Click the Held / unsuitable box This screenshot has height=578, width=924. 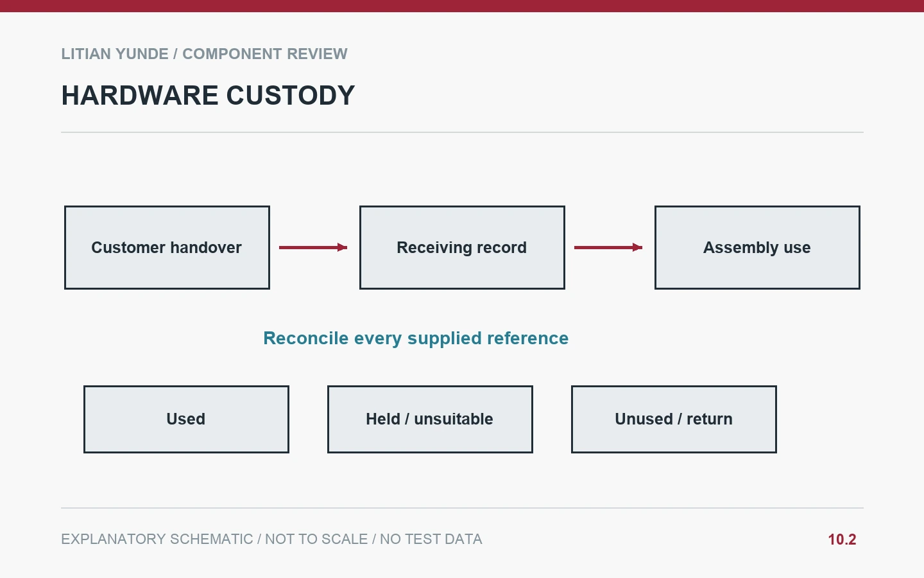pyautogui.click(x=430, y=419)
